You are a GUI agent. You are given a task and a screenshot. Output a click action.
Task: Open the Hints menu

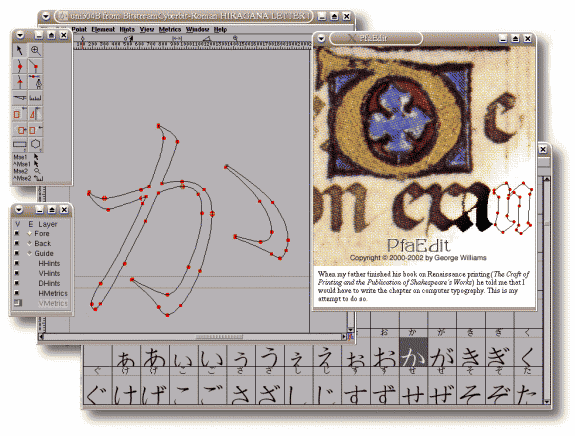127,29
